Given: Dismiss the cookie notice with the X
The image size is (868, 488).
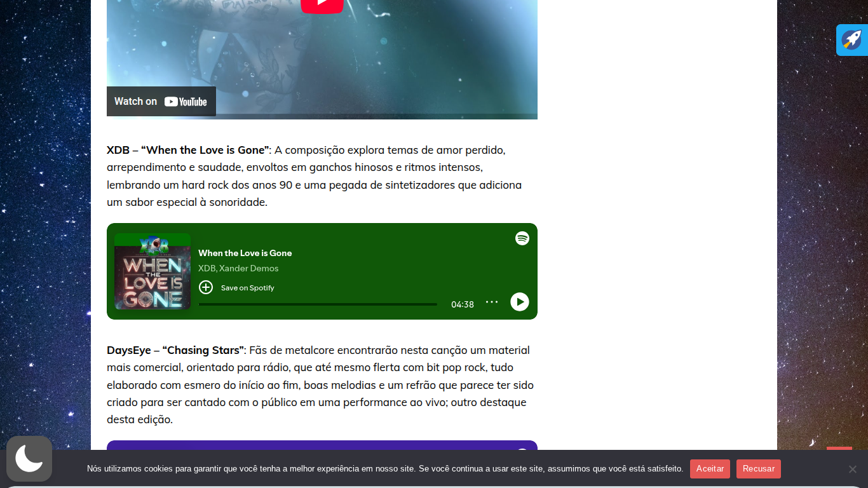Looking at the screenshot, I should 852,469.
